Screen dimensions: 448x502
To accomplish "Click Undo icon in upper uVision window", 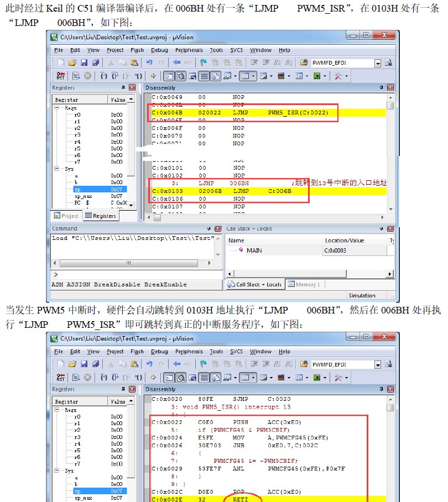I will coord(149,62).
